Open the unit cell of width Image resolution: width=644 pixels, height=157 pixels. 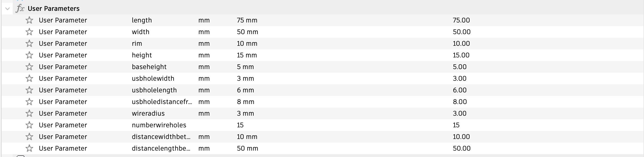click(x=204, y=32)
